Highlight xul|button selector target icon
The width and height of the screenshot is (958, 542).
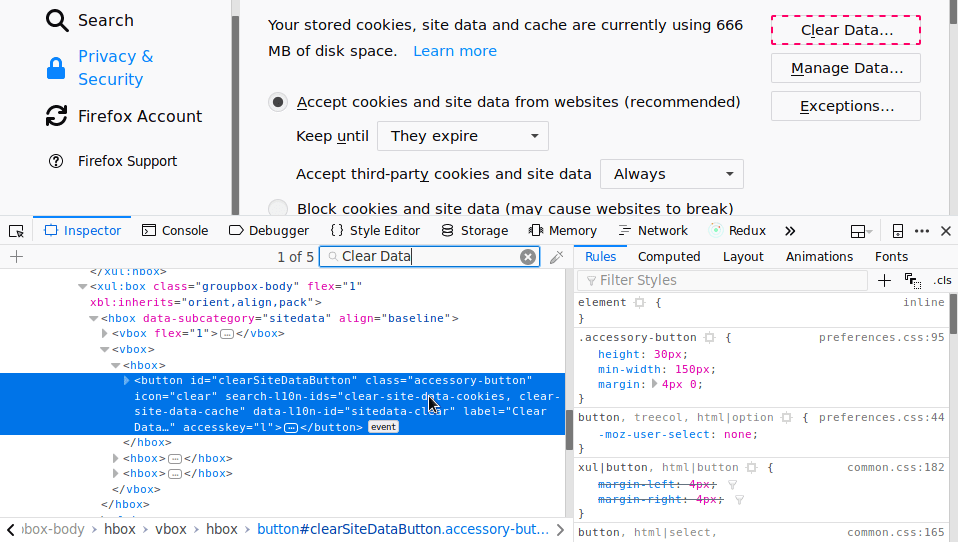[751, 467]
